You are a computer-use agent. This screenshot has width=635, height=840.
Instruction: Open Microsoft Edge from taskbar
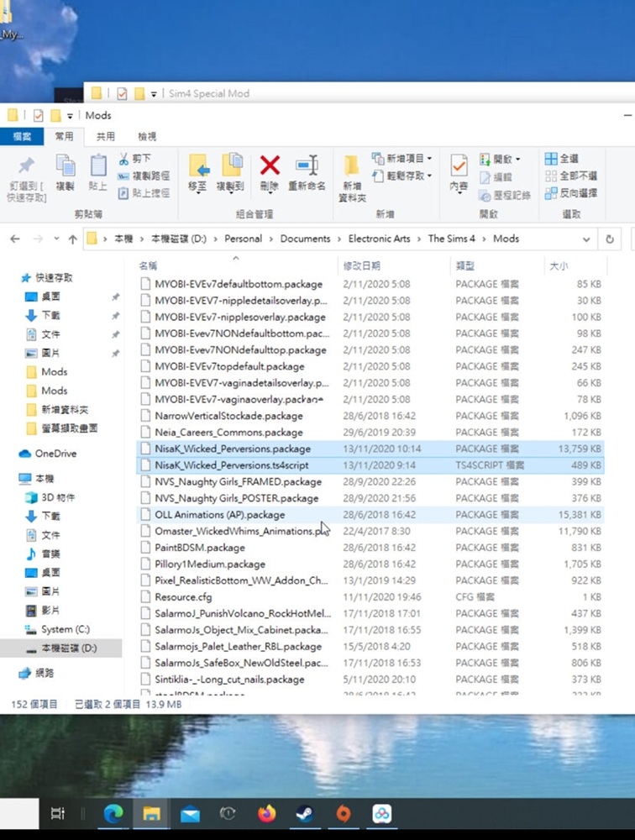[113, 814]
